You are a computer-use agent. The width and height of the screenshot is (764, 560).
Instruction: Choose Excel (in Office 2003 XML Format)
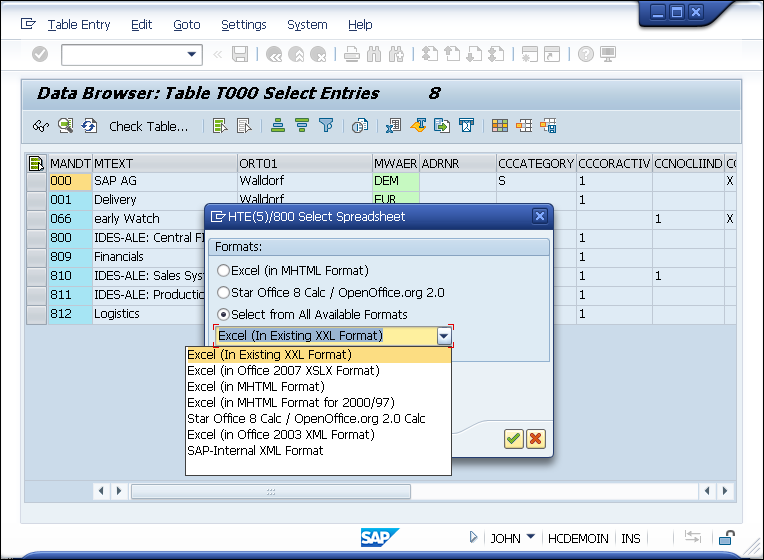(x=318, y=435)
